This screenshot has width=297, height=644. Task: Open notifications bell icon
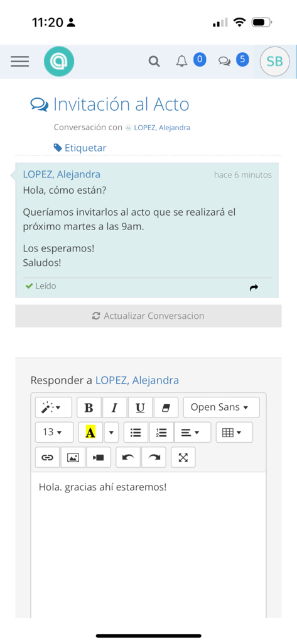tap(181, 61)
